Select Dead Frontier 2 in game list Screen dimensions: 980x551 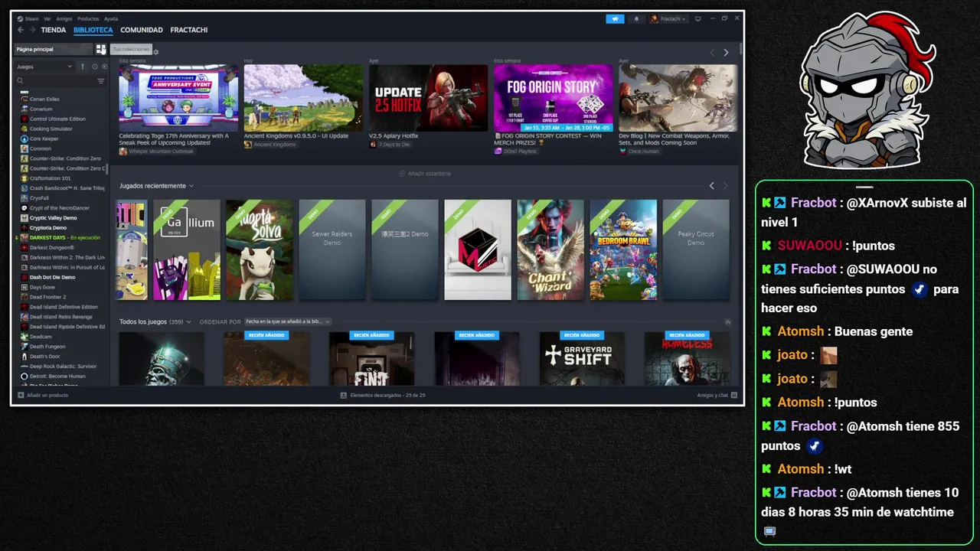pos(61,297)
